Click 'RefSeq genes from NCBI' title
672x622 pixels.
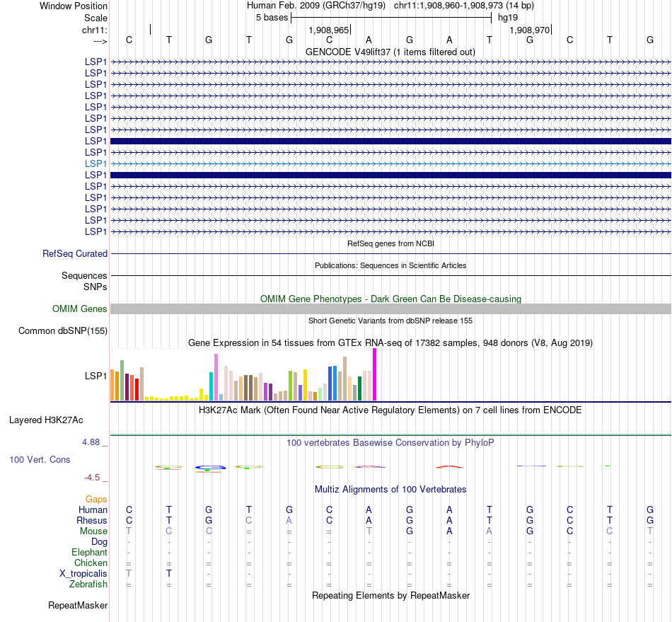pos(390,243)
